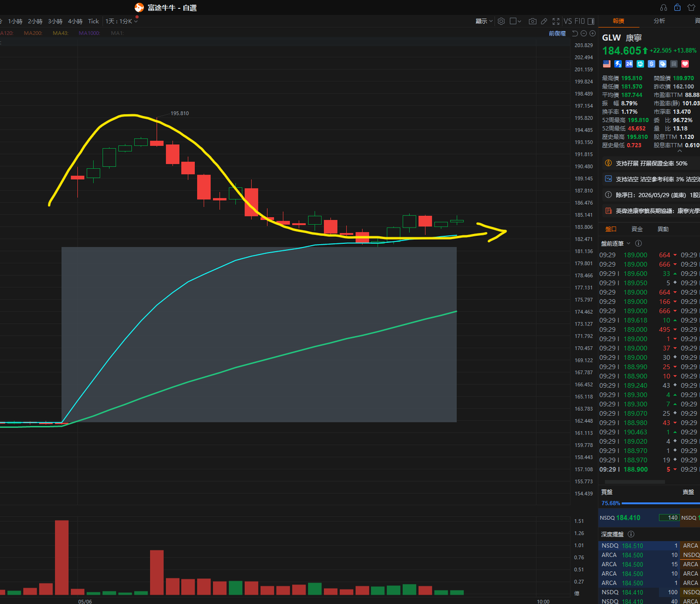Viewport: 700px width, 604px height.
Task: Open chart settings gear icon
Action: tap(501, 21)
